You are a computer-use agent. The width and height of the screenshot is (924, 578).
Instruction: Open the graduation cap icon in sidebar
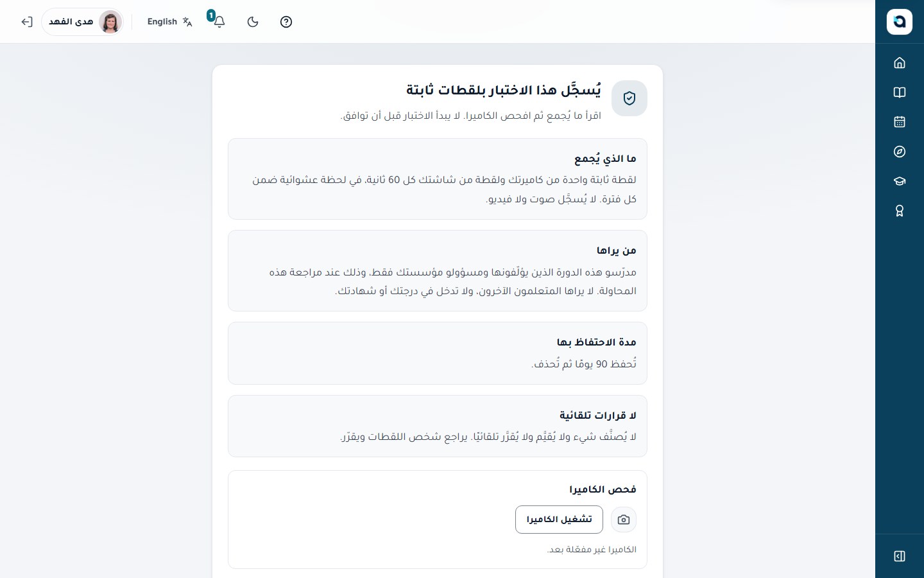click(900, 181)
